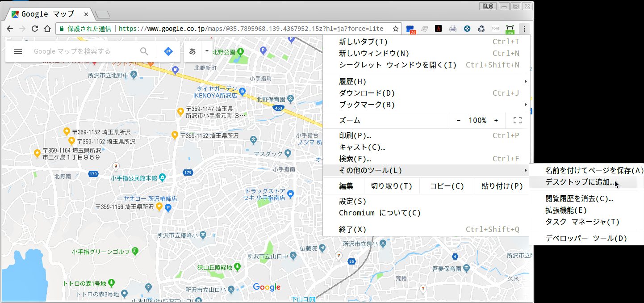
Task: Bookmark this page with the star icon
Action: click(x=395, y=29)
